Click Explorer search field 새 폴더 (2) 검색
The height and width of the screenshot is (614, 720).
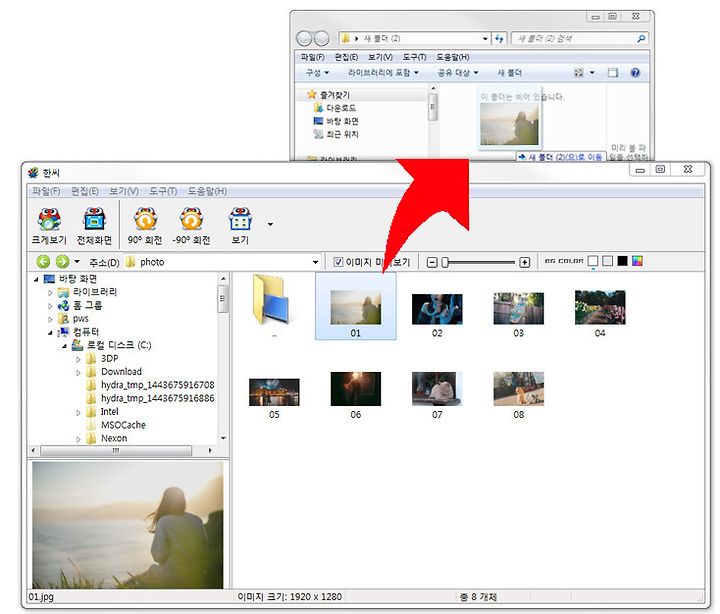(x=579, y=39)
